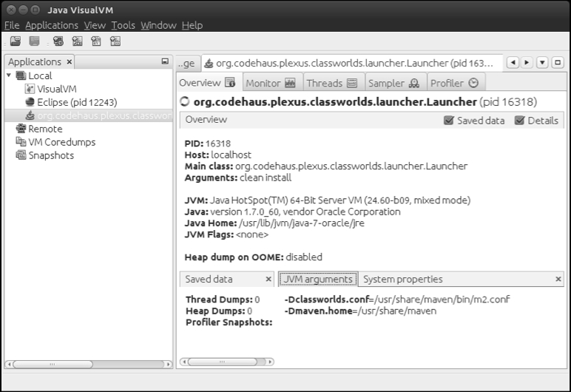Click the Load toolbar icon
Screen dimensions: 571x392
click(x=16, y=41)
